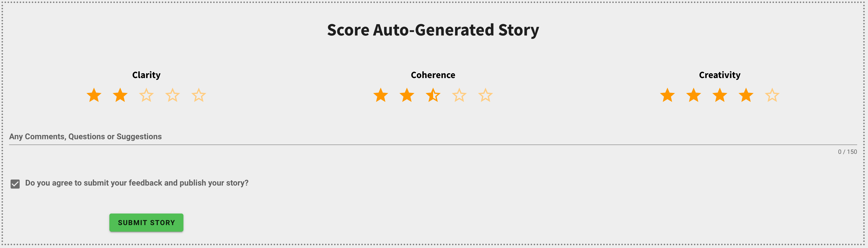This screenshot has width=868, height=248.
Task: Rate Clarity four stars
Action: click(x=173, y=95)
